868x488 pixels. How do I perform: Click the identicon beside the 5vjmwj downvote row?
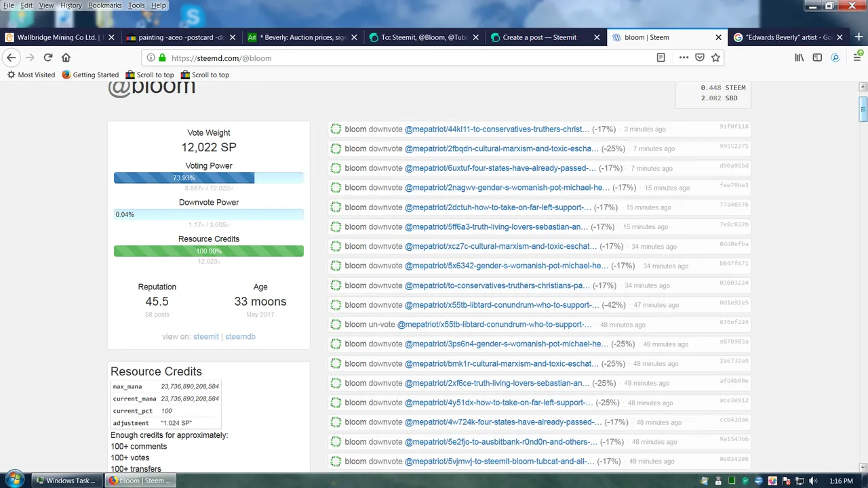click(336, 461)
